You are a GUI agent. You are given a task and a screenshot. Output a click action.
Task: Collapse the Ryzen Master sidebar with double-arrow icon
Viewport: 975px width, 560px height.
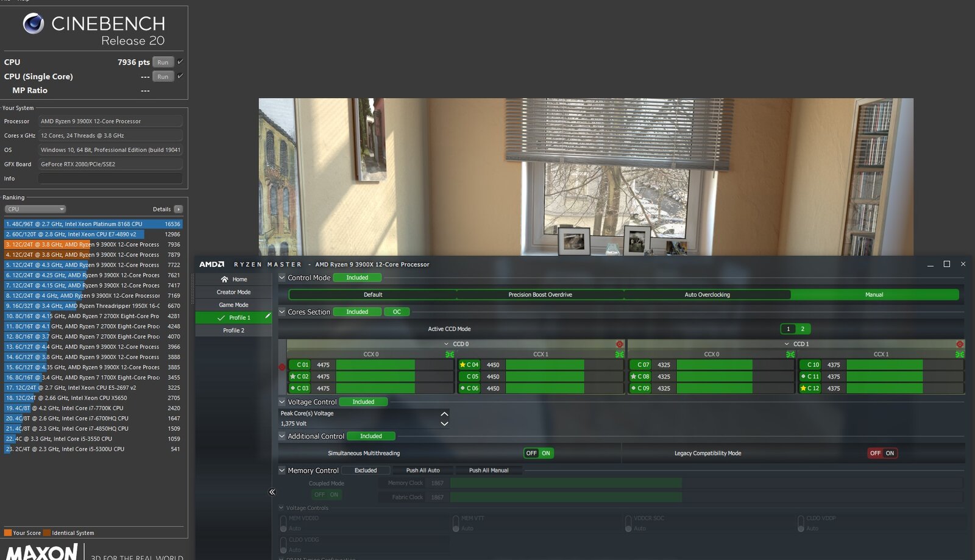(x=272, y=492)
